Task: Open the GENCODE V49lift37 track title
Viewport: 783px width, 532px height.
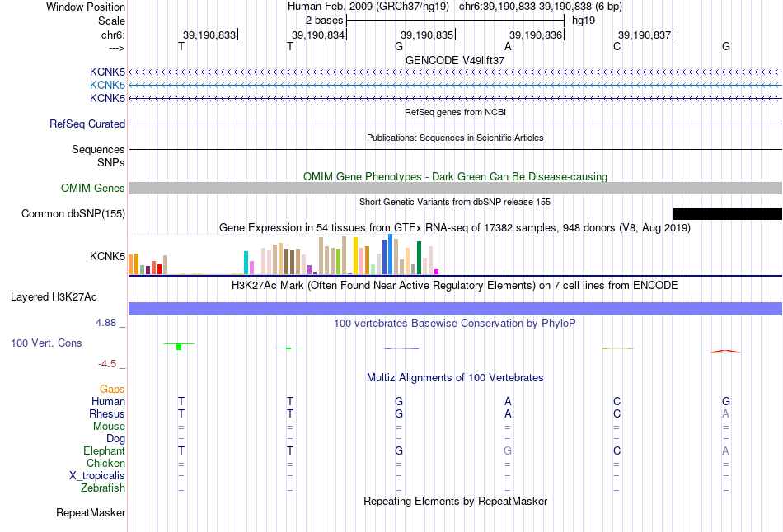Action: pyautogui.click(x=455, y=60)
